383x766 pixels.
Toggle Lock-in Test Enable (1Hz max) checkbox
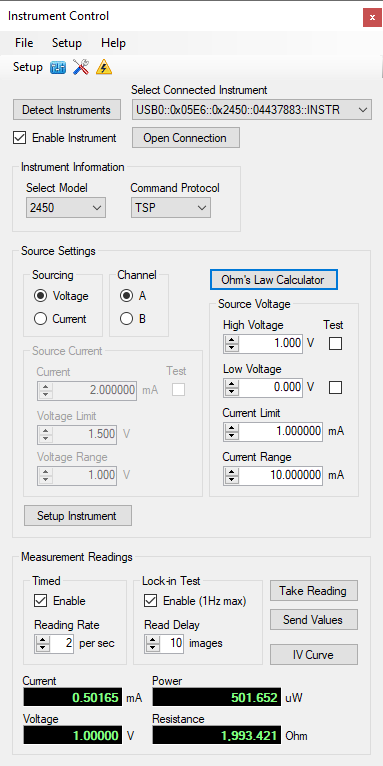coord(150,601)
